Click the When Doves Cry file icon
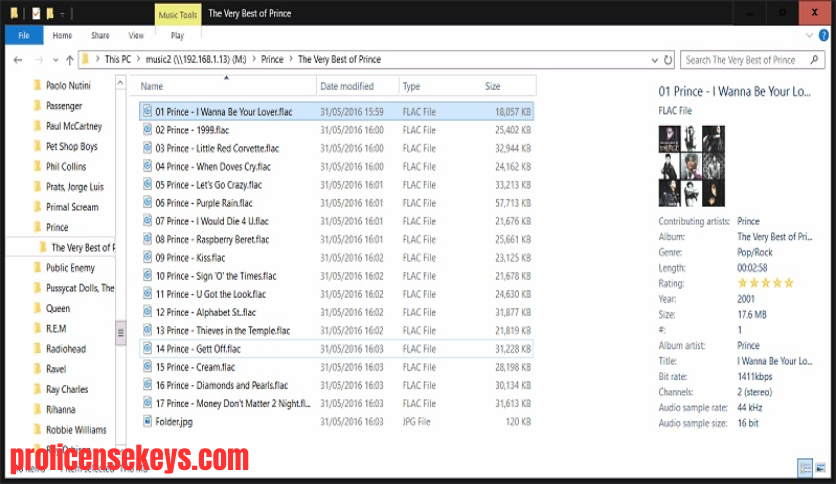836x484 pixels. (x=147, y=166)
